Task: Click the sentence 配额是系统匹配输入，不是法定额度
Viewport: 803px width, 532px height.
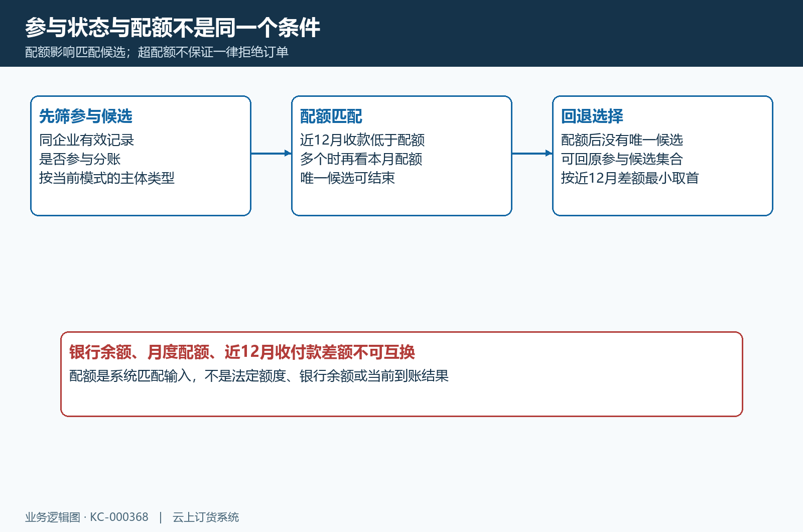Action: click(178, 376)
